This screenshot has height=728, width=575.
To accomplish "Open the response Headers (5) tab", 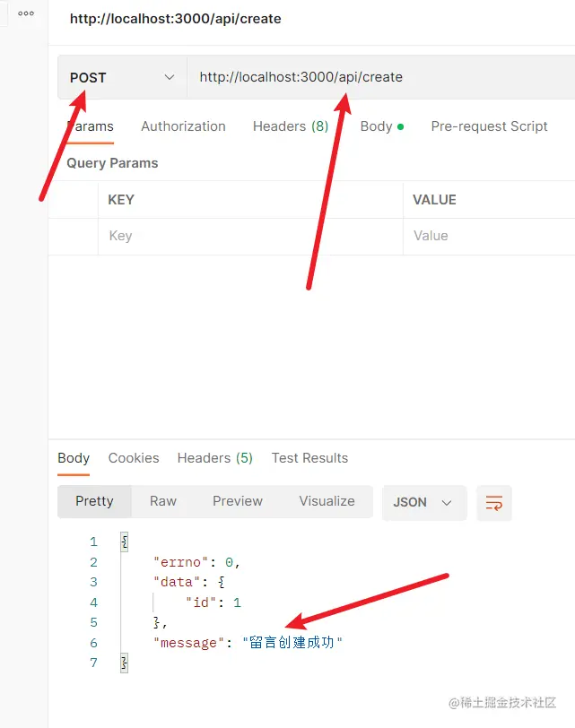I will coord(215,458).
